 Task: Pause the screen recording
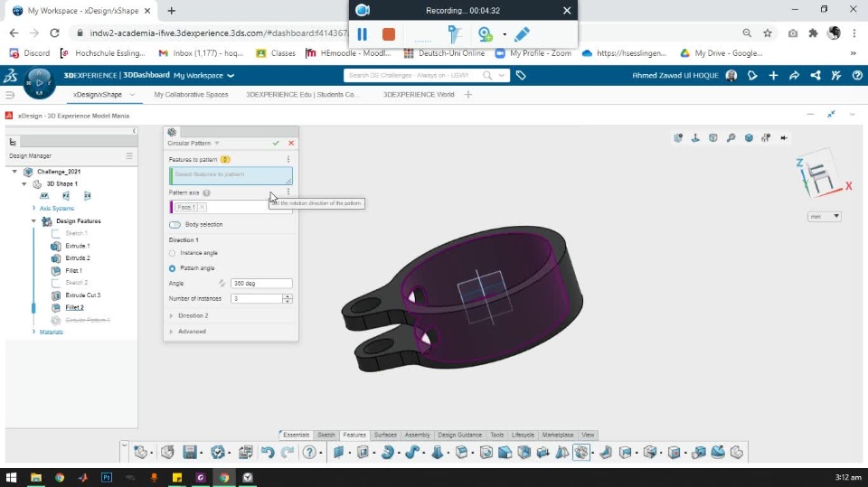coord(362,34)
